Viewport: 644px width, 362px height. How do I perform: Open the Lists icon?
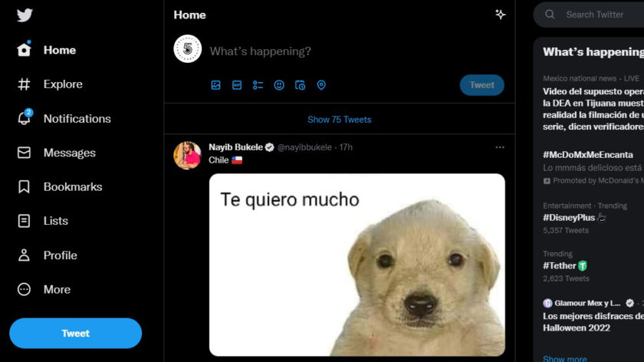24,221
